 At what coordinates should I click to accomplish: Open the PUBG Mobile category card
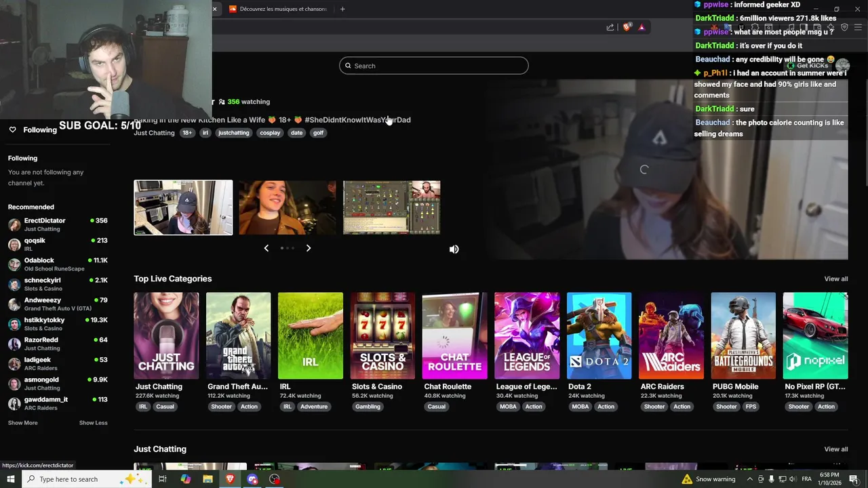pyautogui.click(x=743, y=335)
